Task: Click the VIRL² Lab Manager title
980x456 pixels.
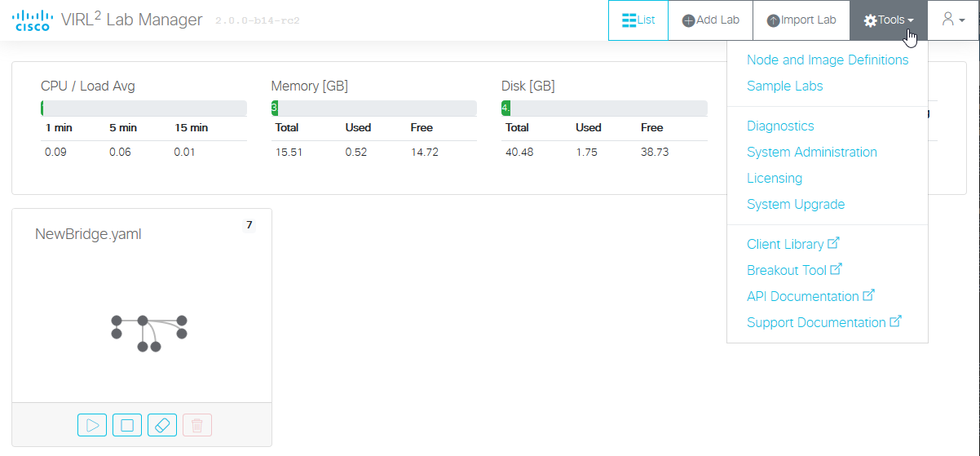Action: [132, 20]
